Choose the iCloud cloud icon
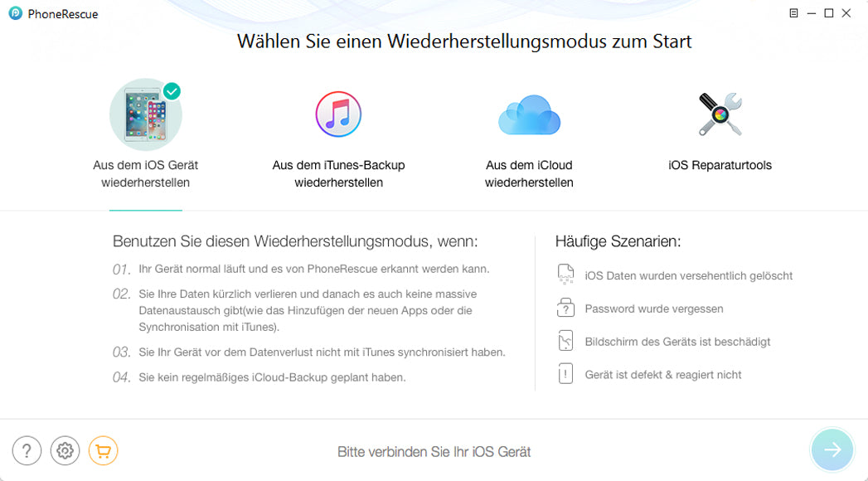The image size is (868, 481). point(529,114)
